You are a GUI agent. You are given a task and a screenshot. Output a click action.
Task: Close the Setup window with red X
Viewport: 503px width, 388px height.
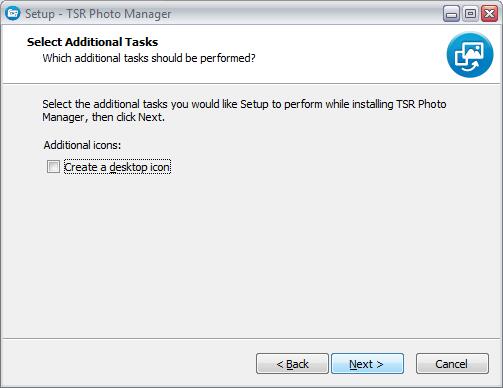click(x=489, y=14)
